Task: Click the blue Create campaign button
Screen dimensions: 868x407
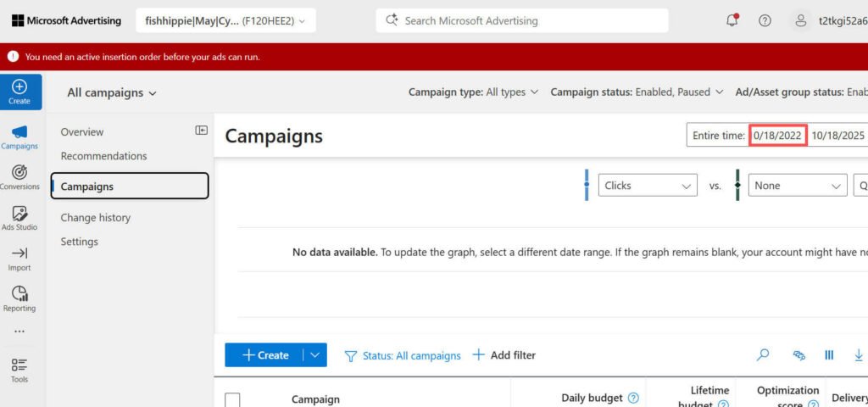Action: (x=264, y=355)
